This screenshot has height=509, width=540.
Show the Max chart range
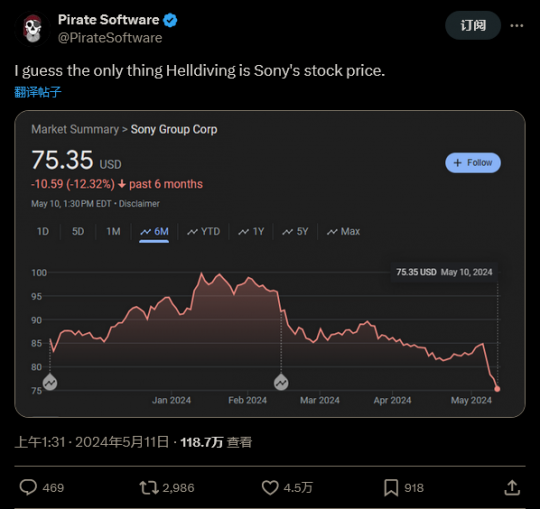point(343,231)
